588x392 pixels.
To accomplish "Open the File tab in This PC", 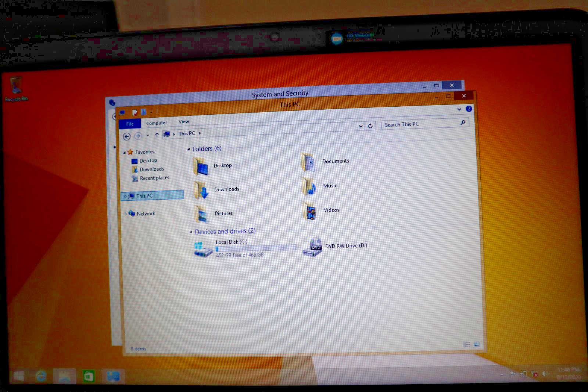I will click(x=130, y=124).
